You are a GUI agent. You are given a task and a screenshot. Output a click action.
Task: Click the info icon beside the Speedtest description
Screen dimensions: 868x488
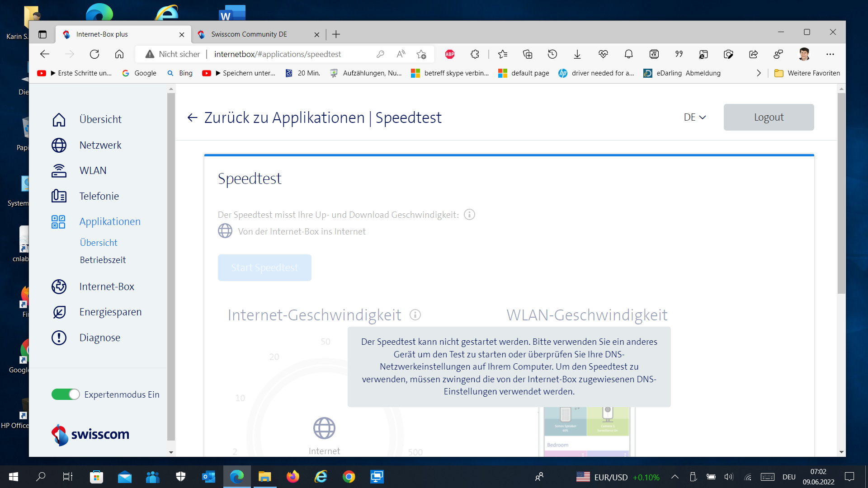click(x=469, y=215)
